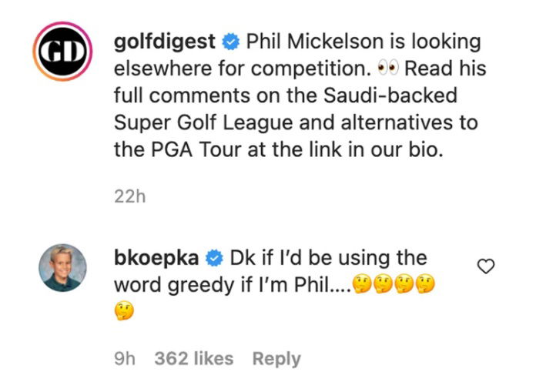Viewport: 546px width, 392px height.
Task: Click the thinking emoji on its own line
Action: click(124, 312)
